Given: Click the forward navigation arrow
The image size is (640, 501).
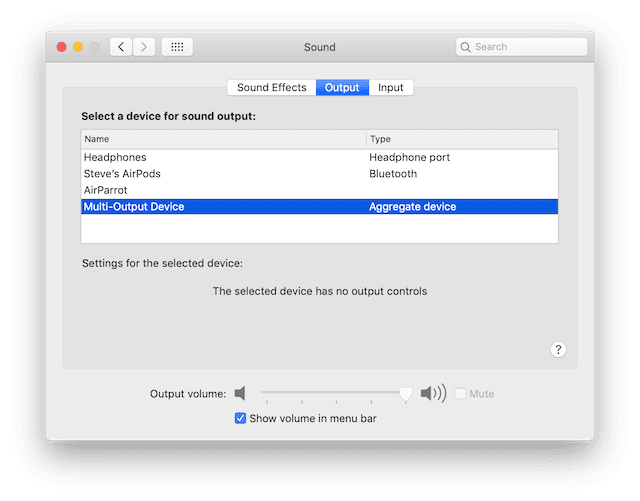Looking at the screenshot, I should [x=144, y=47].
